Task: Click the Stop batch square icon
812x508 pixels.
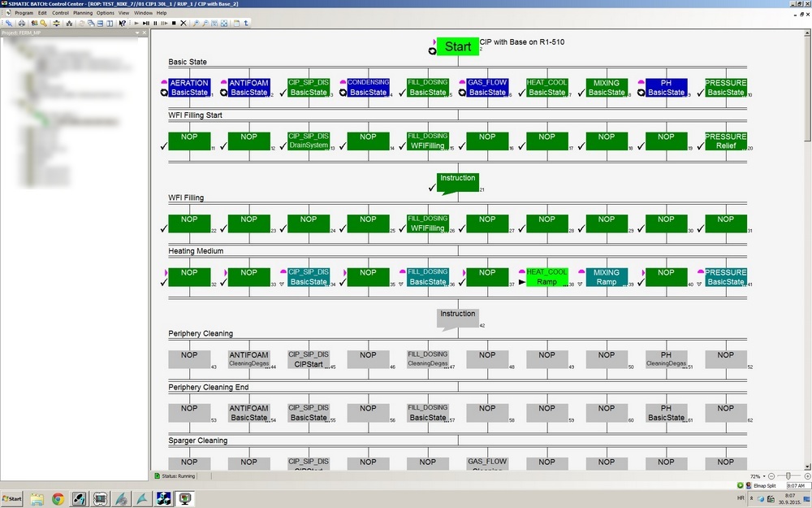Action: [x=174, y=23]
